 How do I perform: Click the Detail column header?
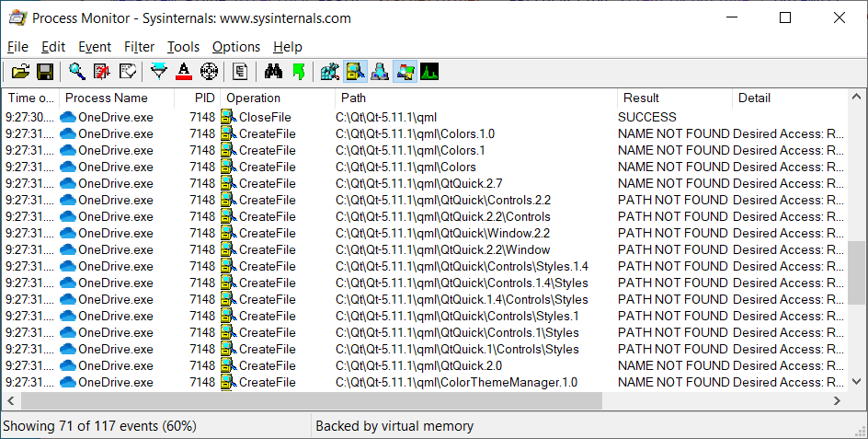[790, 98]
